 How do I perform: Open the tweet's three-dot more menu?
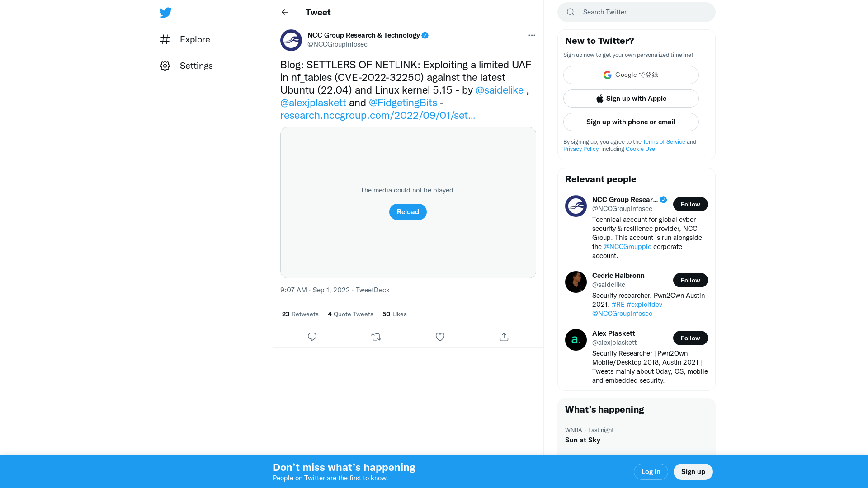(532, 35)
